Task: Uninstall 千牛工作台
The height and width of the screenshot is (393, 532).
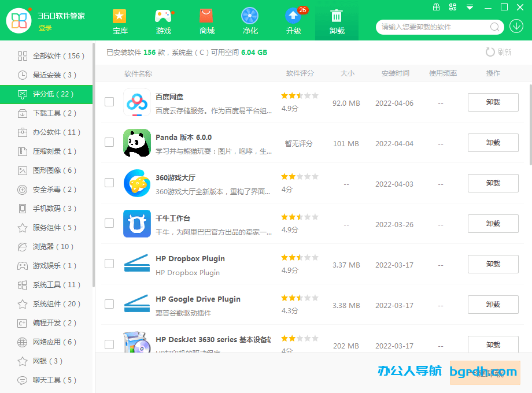Action: 493,224
